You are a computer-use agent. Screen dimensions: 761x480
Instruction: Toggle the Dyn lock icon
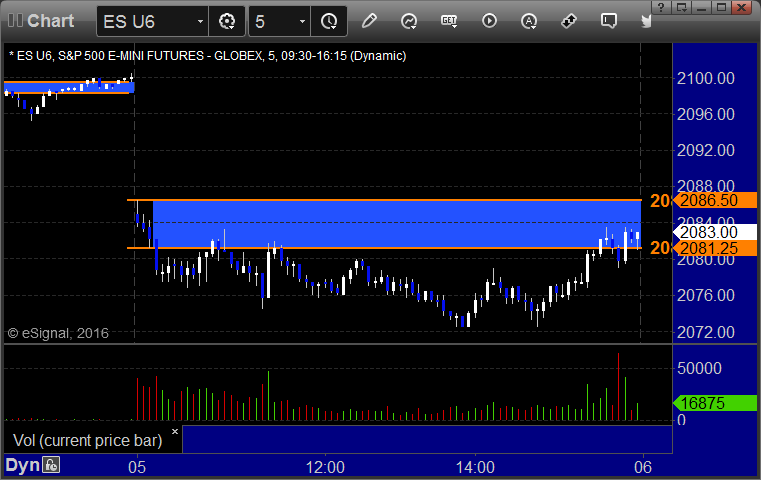[51, 465]
